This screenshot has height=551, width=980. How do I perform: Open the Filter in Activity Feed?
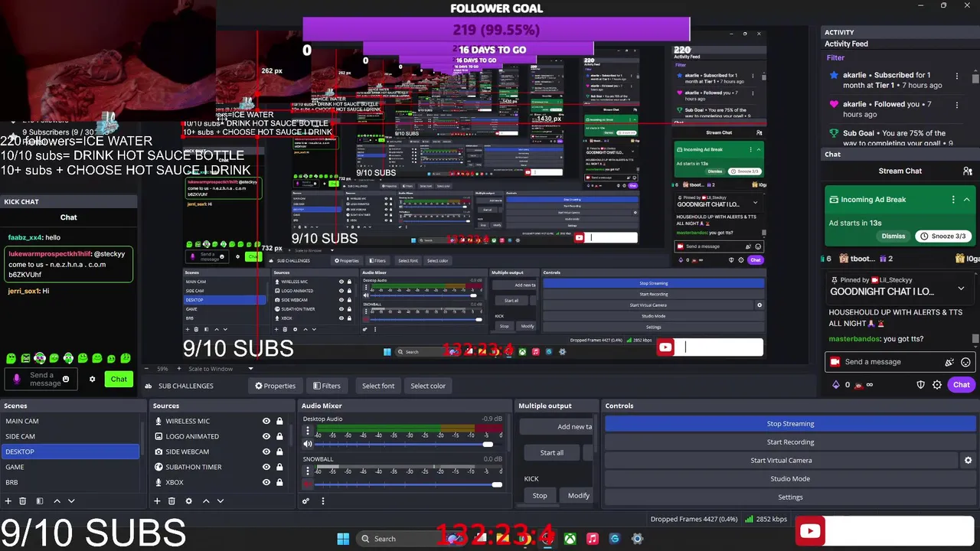pos(835,57)
